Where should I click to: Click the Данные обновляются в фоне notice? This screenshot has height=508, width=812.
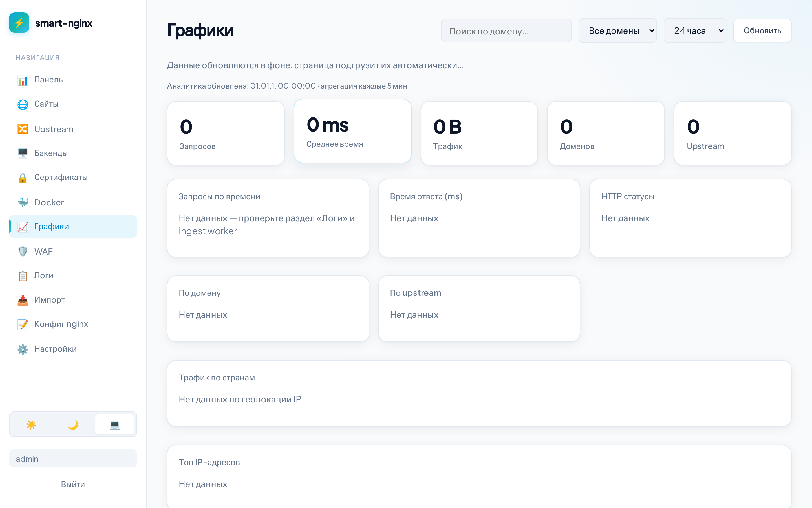click(x=315, y=65)
